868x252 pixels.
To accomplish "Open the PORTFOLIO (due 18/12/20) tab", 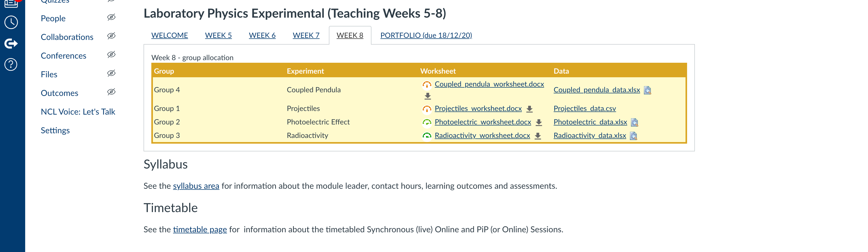I will (x=426, y=35).
